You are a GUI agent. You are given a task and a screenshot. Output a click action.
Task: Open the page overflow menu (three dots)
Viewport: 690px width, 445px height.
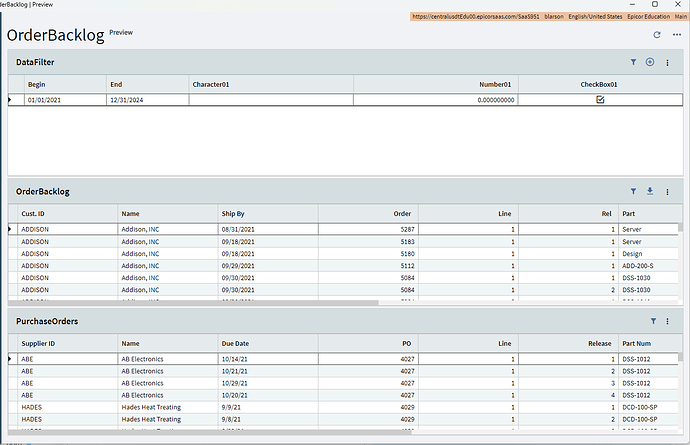pyautogui.click(x=677, y=35)
